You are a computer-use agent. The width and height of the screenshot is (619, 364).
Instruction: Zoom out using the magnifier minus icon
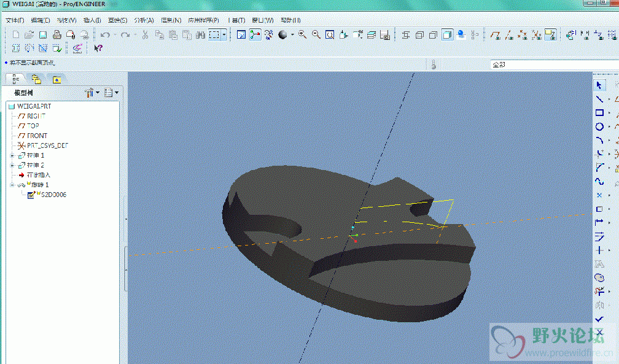(316, 35)
